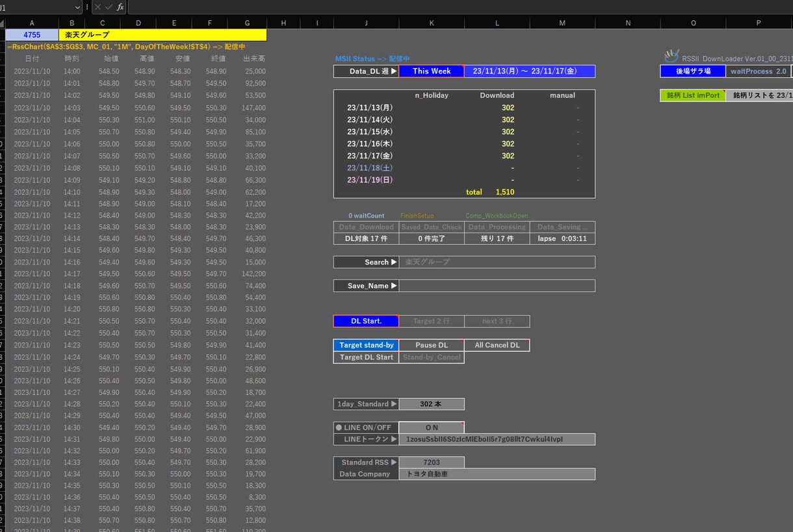This screenshot has width=793, height=532.
Task: Click the blue 後場ザラ場 button
Action: 693,71
